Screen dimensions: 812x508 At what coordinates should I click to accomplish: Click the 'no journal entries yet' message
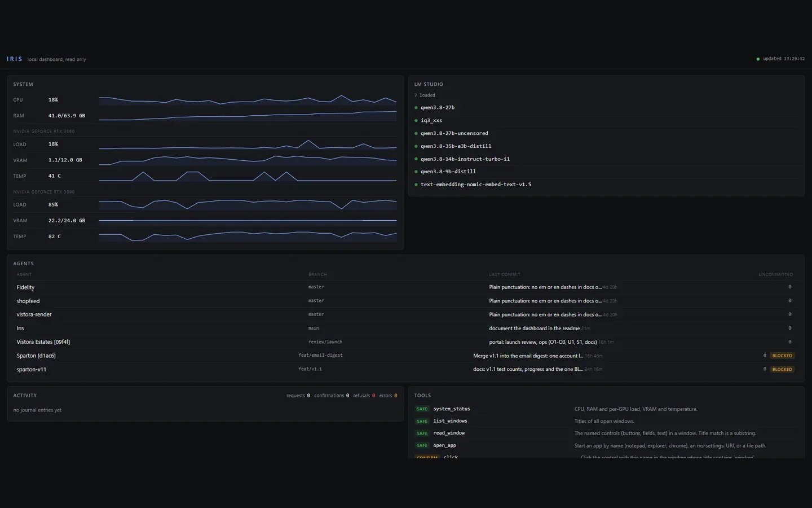pos(37,410)
